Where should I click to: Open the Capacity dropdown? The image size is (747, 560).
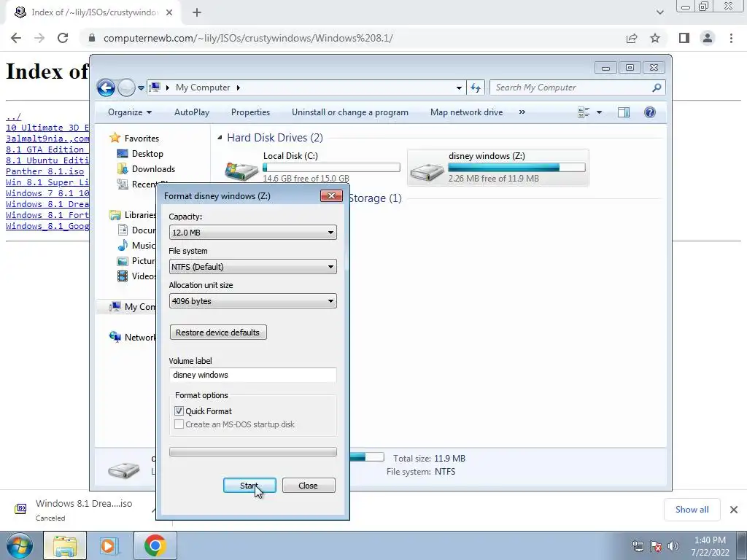pos(253,233)
